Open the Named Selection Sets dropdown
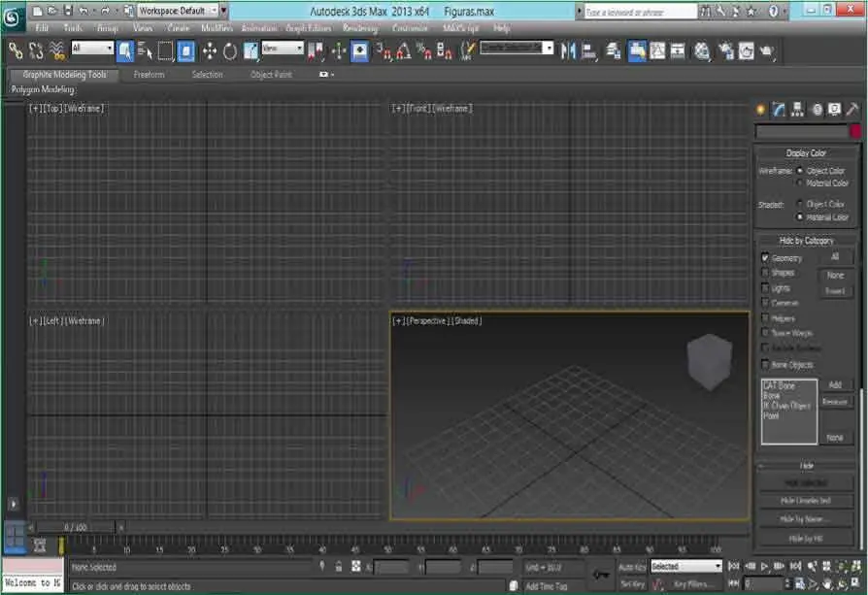 point(517,49)
